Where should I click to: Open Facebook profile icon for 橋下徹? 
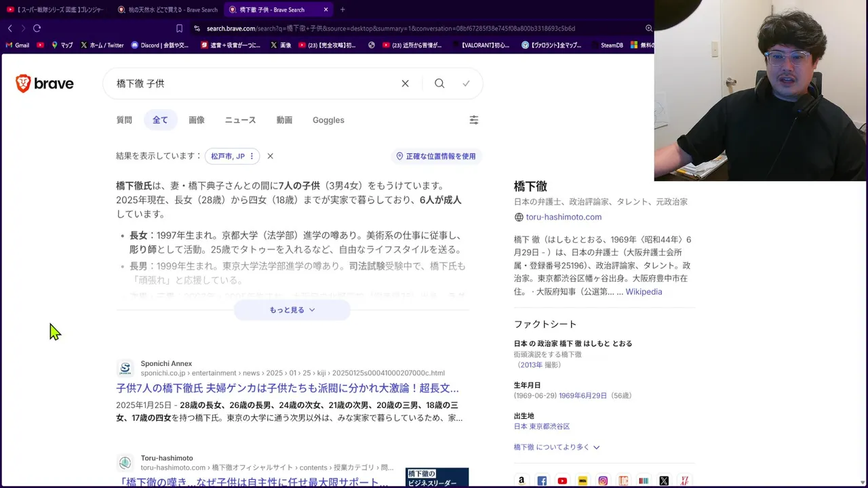click(542, 481)
